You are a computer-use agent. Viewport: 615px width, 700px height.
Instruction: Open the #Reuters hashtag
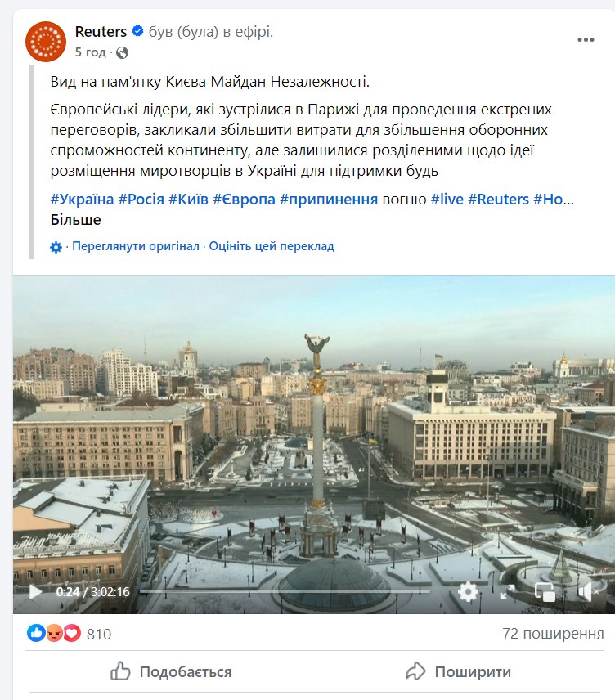click(x=498, y=199)
